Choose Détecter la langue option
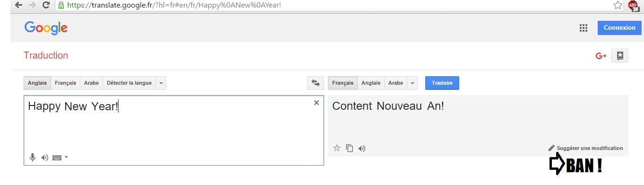The height and width of the screenshot is (185, 644). click(129, 83)
